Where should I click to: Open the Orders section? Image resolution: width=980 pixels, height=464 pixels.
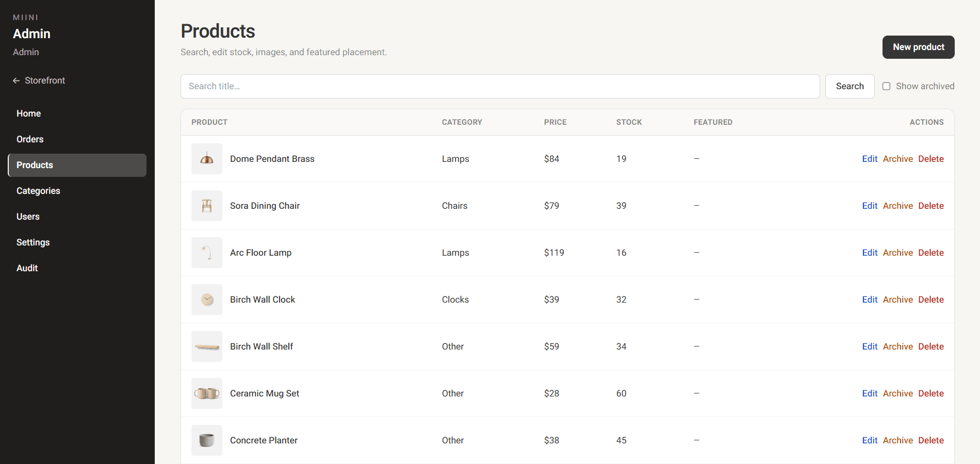pos(77,139)
